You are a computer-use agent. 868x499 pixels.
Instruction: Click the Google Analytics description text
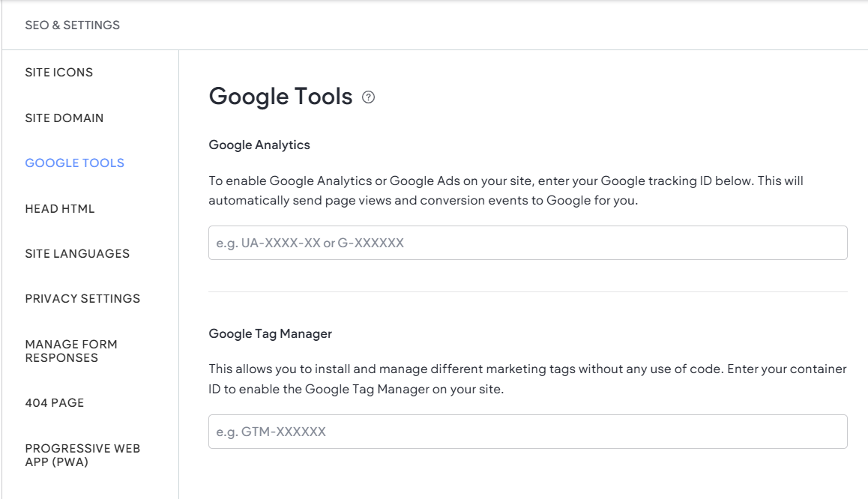pyautogui.click(x=506, y=190)
